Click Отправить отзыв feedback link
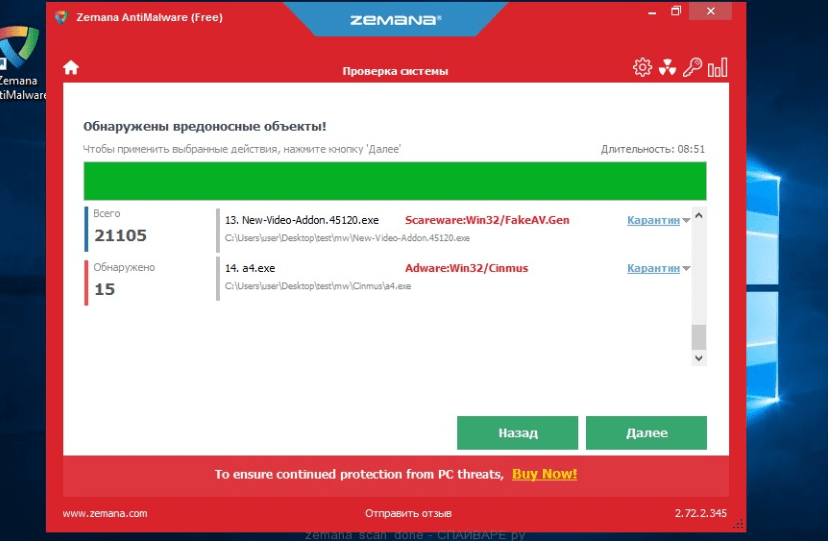The width and height of the screenshot is (828, 541). 407,513
